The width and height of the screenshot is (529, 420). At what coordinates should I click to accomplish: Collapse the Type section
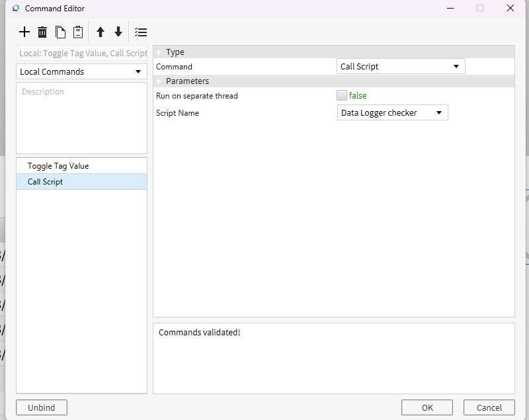pos(159,53)
